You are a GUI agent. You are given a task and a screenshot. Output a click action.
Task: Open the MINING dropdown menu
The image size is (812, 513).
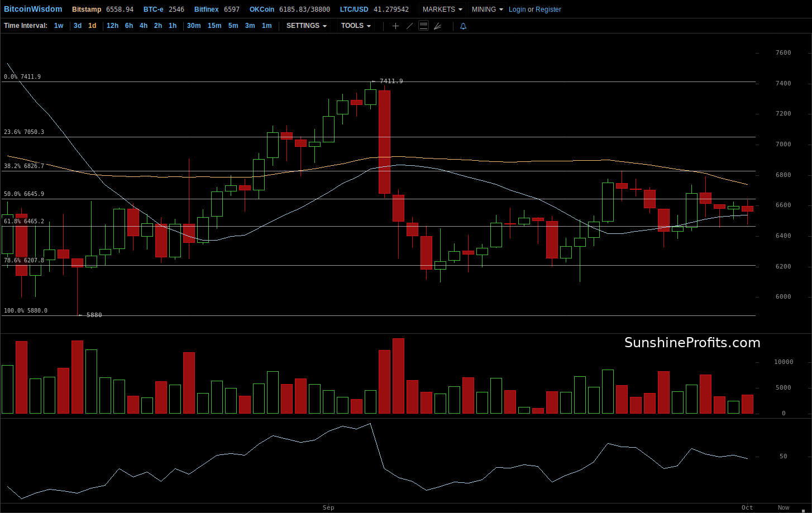487,9
